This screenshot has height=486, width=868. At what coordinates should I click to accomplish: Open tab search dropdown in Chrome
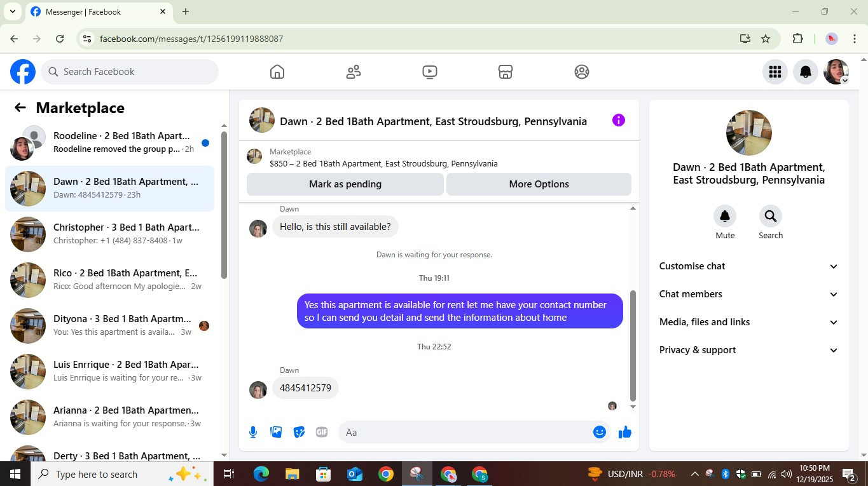(12, 11)
